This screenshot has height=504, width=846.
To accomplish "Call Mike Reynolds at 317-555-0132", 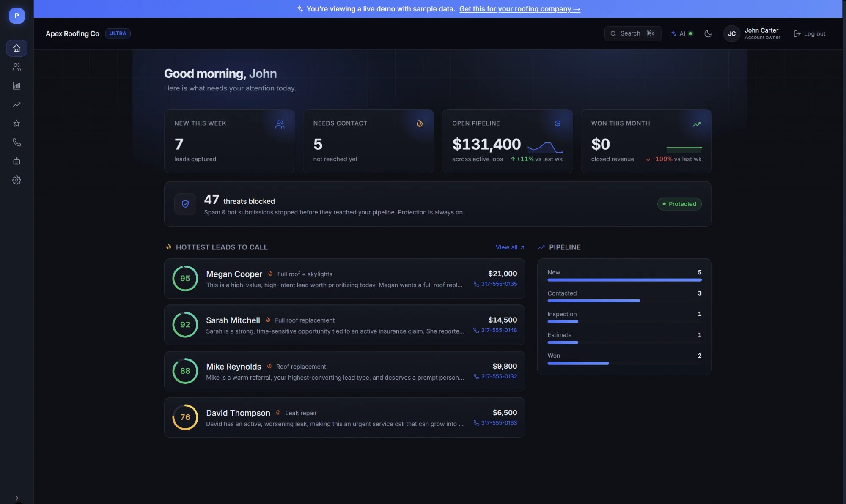I will (x=495, y=376).
